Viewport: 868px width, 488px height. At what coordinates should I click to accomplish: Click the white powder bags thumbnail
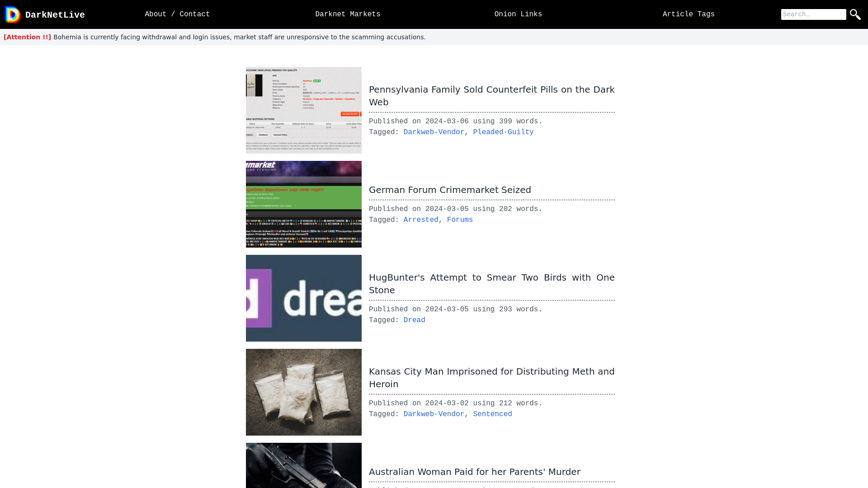[304, 392]
